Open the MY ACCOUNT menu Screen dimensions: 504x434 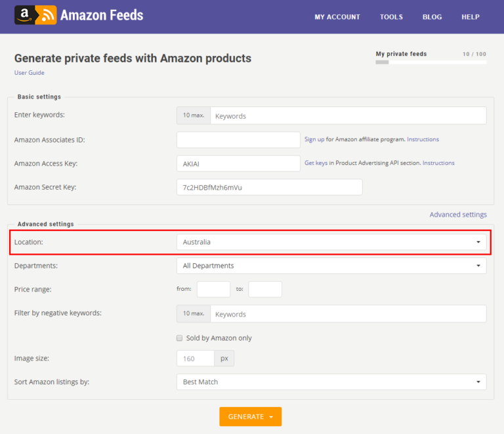(337, 17)
